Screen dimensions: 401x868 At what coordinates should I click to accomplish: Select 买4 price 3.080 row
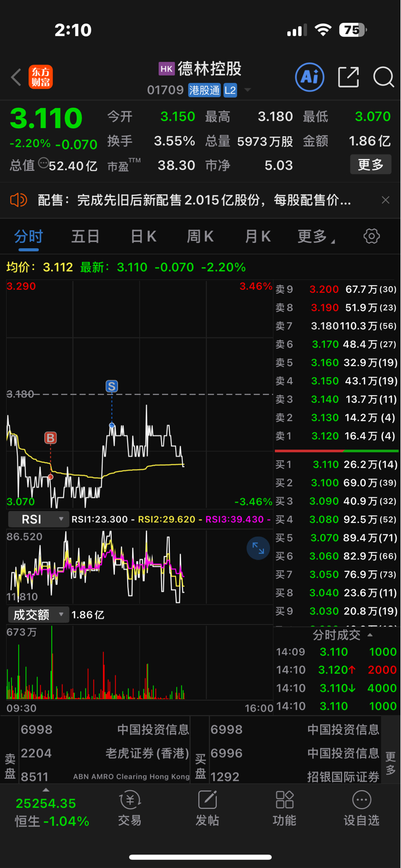coord(336,519)
